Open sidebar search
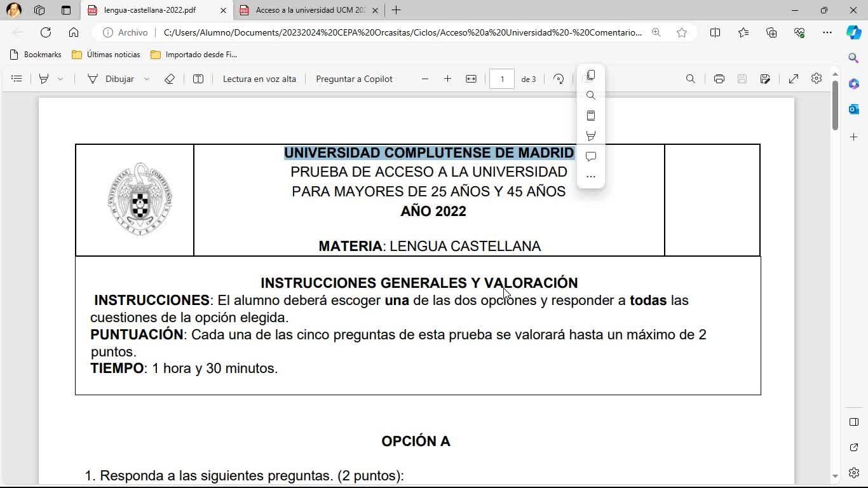 854,58
